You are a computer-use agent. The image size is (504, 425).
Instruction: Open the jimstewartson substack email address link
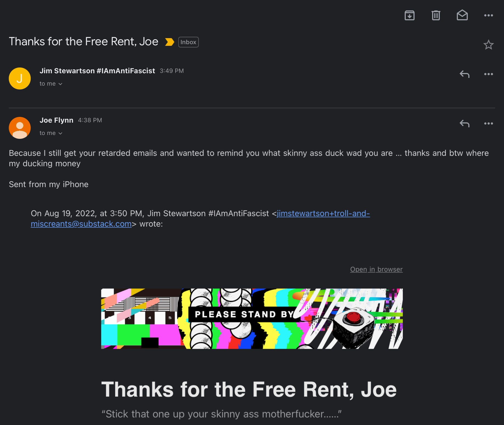[200, 219]
